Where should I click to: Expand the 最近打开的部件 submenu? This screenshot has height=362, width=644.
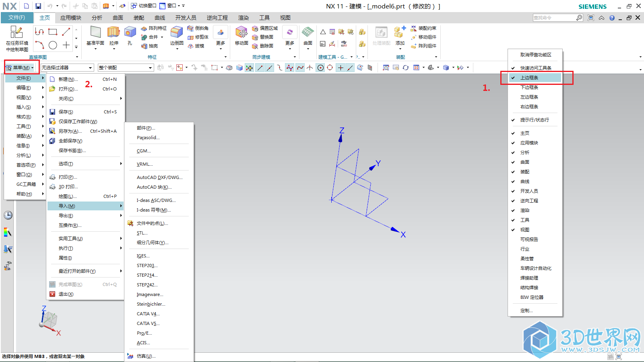85,271
